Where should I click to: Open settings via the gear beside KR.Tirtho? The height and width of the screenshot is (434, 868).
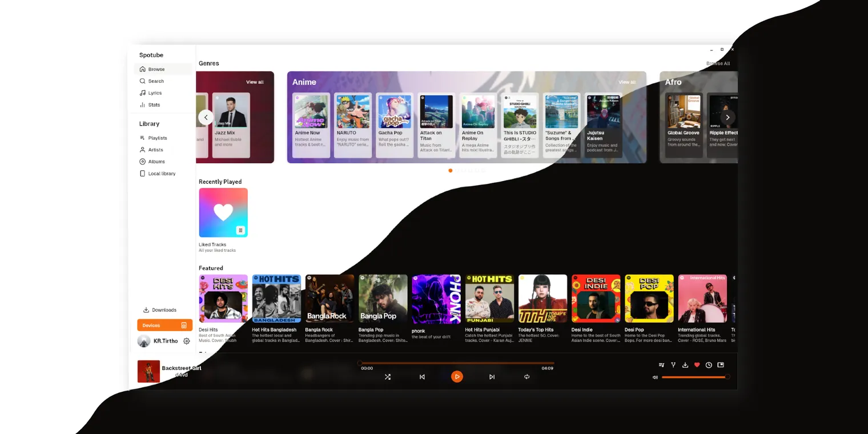186,340
